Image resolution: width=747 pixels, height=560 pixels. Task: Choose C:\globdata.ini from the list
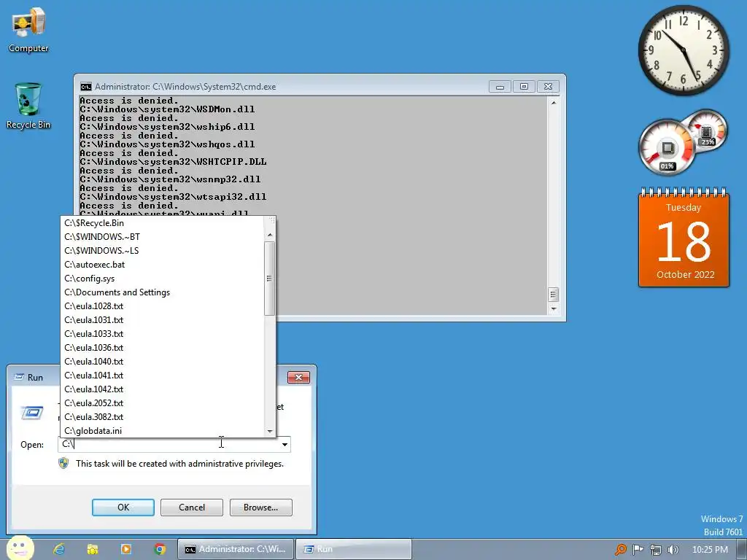point(162,430)
